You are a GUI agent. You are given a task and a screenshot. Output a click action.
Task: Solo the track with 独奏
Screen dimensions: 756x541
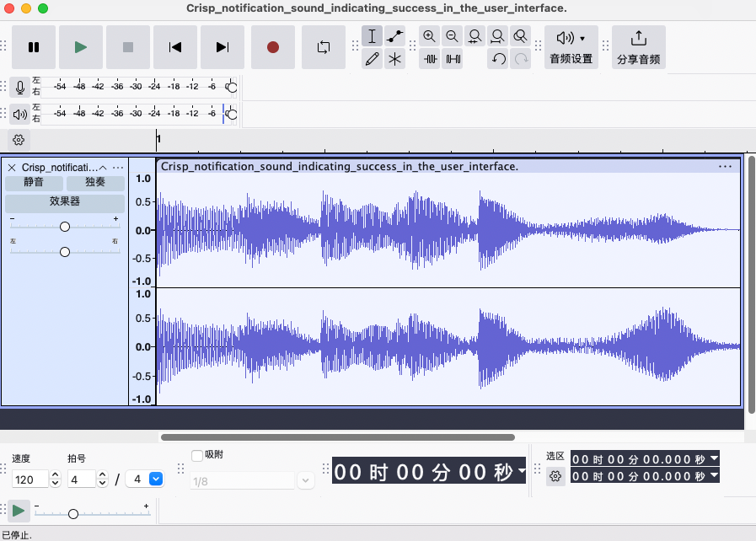click(x=95, y=182)
